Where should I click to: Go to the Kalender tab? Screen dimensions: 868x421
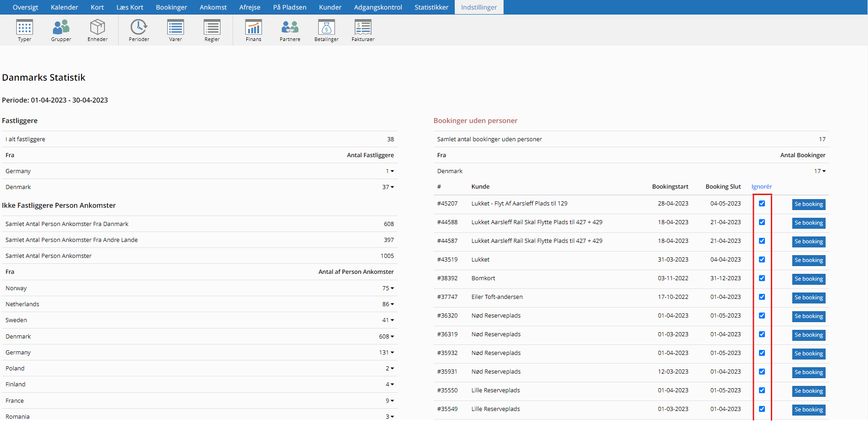click(64, 7)
